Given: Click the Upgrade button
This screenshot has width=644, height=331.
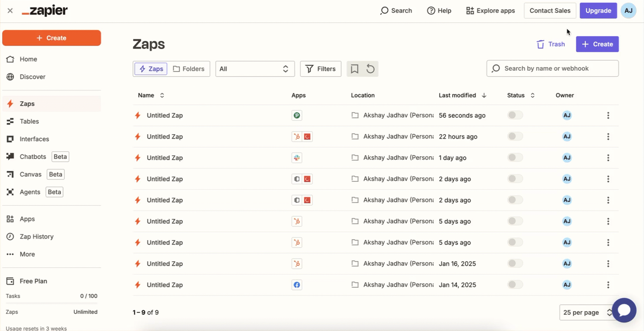Looking at the screenshot, I should pyautogui.click(x=598, y=11).
